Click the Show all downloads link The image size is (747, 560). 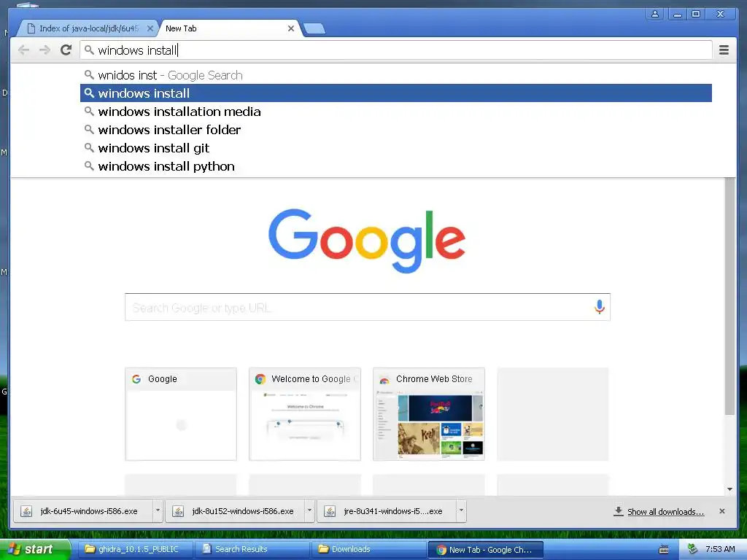coord(665,511)
